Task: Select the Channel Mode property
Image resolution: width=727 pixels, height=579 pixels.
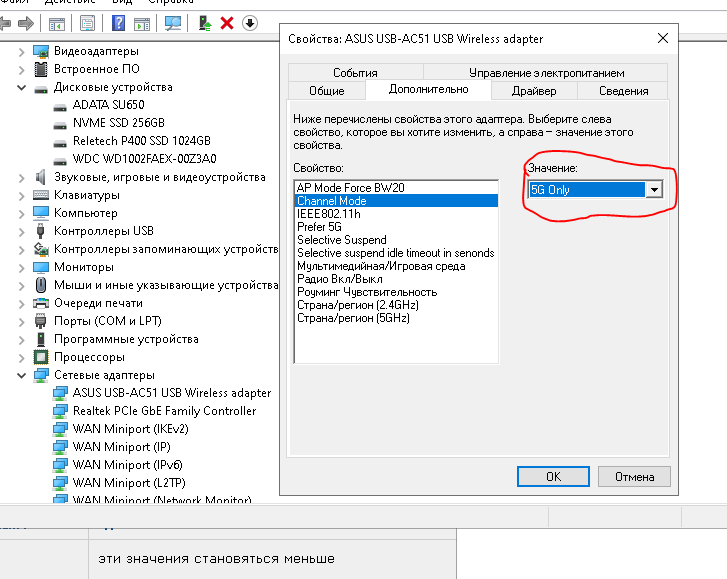Action: click(x=396, y=201)
